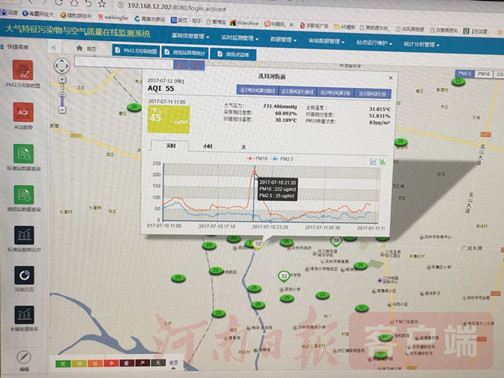Select the PM2.5 pollutant map layer button
504x378 pixels.
(465, 73)
